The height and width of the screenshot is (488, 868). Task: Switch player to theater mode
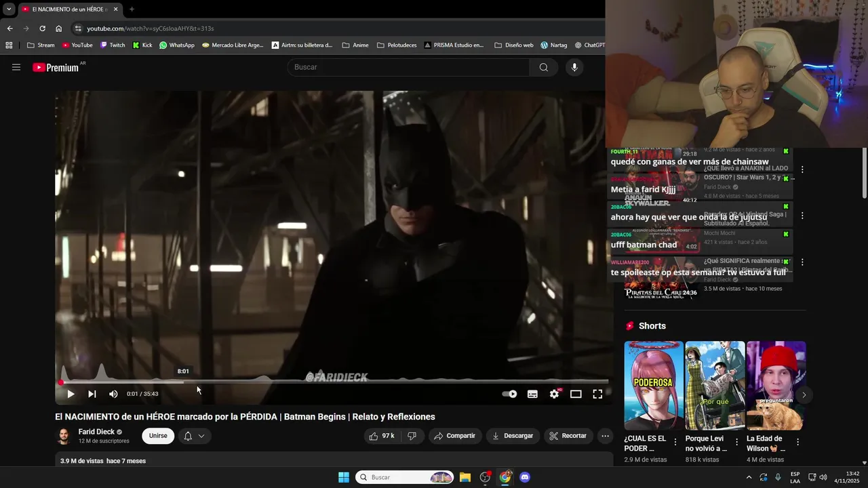pyautogui.click(x=576, y=394)
